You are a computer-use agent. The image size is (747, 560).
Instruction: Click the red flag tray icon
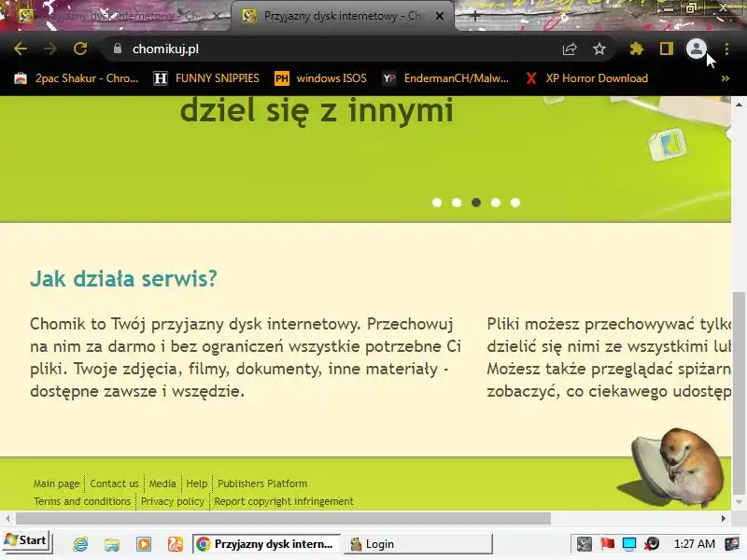coord(607,544)
